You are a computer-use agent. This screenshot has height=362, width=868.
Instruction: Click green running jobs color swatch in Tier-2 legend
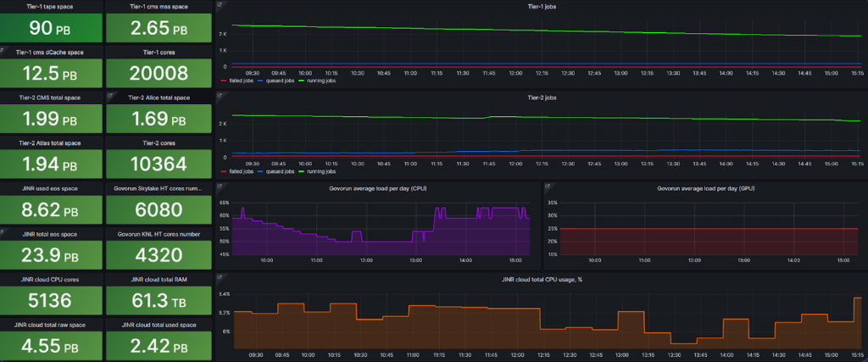click(x=293, y=171)
